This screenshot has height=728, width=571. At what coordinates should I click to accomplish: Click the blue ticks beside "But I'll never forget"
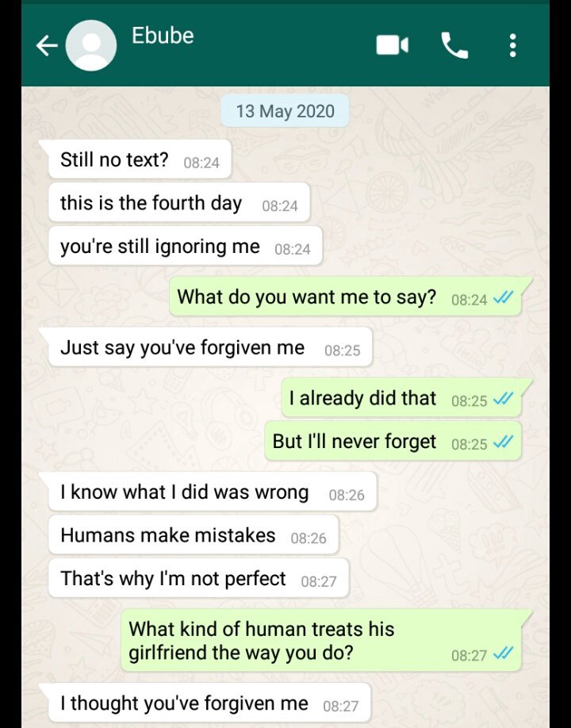point(503,442)
